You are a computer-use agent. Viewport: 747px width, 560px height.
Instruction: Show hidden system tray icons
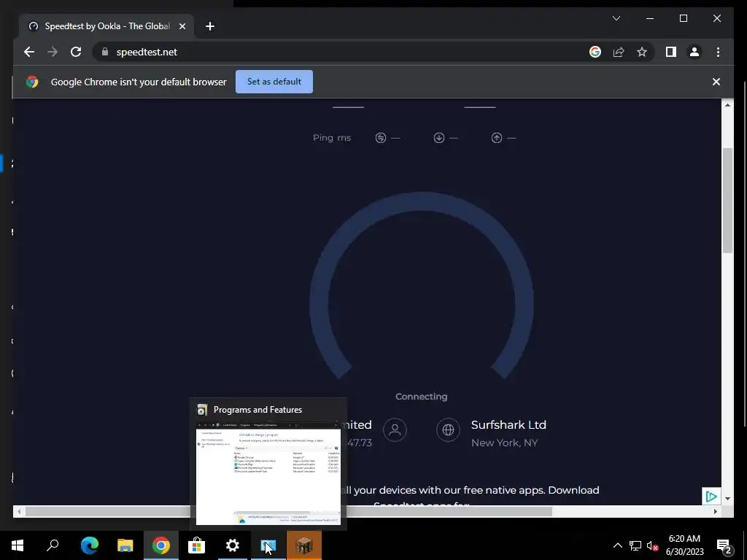[617, 545]
